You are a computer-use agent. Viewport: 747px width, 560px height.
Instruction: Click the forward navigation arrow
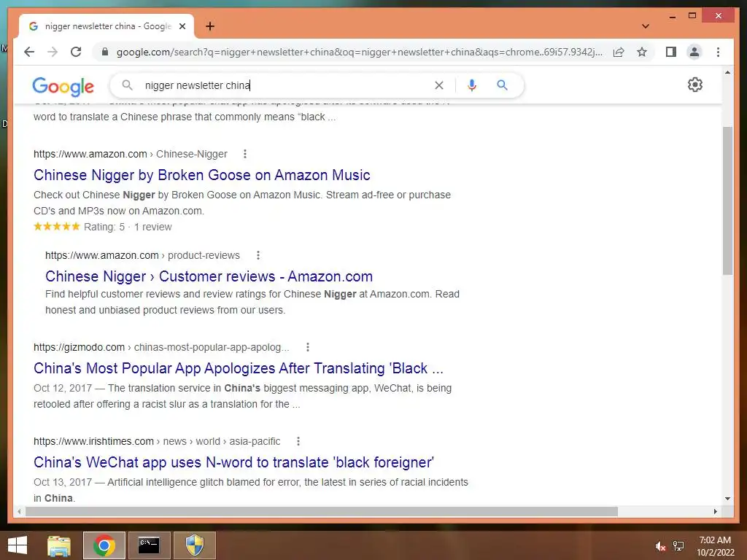pos(53,52)
